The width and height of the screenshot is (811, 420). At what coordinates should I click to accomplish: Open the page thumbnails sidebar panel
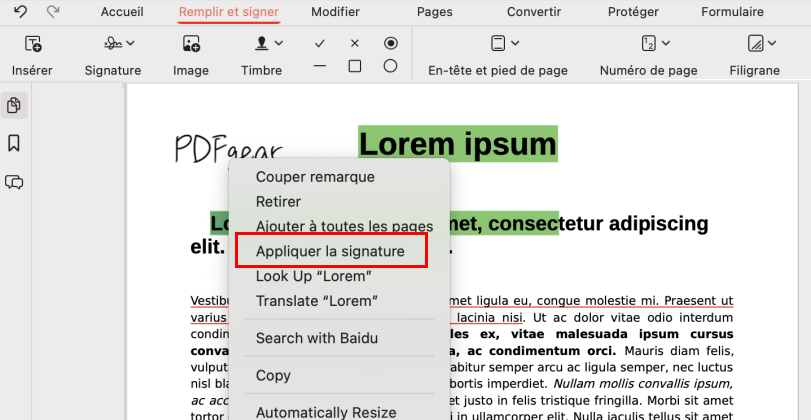14,106
